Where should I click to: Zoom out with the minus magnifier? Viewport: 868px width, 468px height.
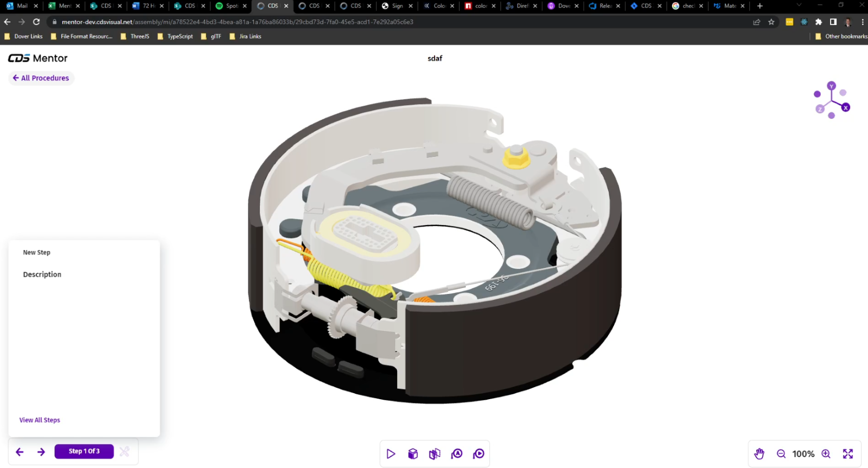[x=781, y=454]
